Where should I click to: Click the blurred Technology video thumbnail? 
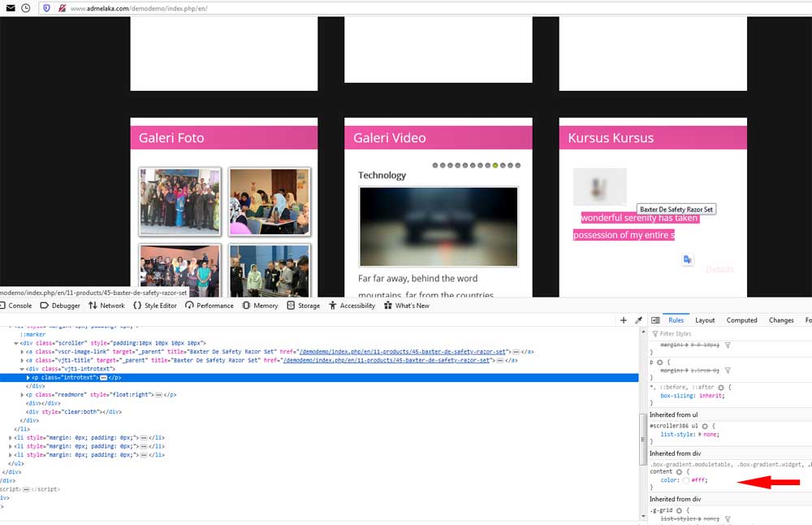coord(438,227)
